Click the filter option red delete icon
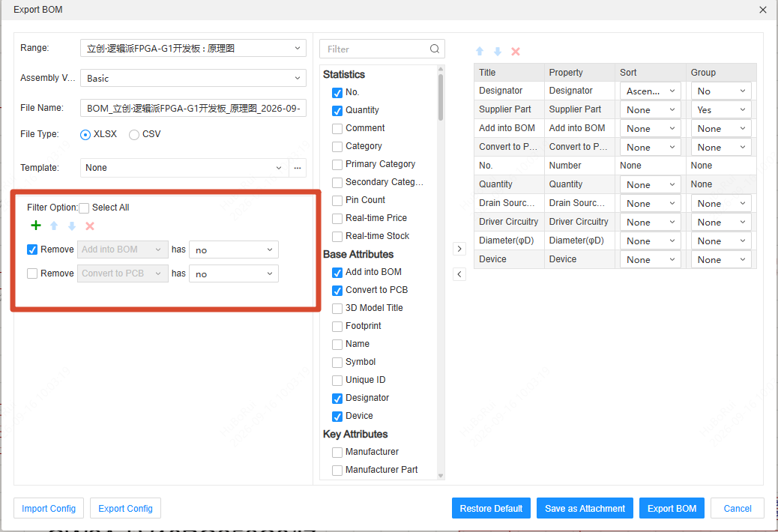 [90, 226]
